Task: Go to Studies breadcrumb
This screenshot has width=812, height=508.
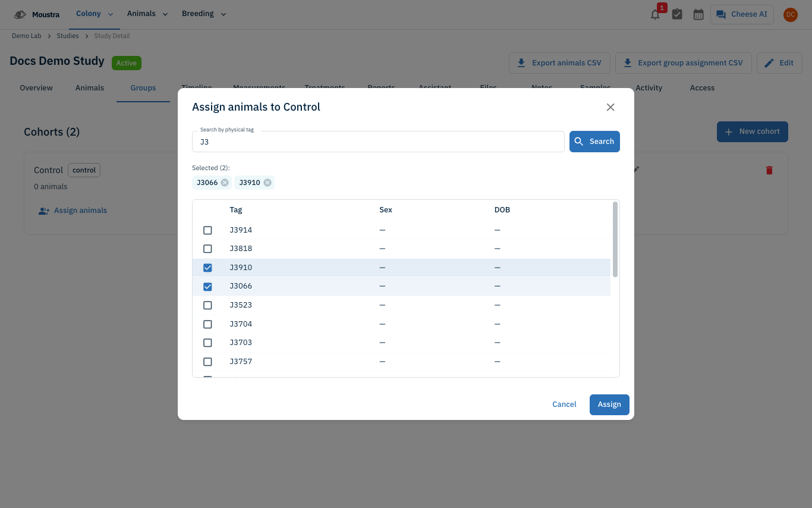Action: pyautogui.click(x=68, y=36)
